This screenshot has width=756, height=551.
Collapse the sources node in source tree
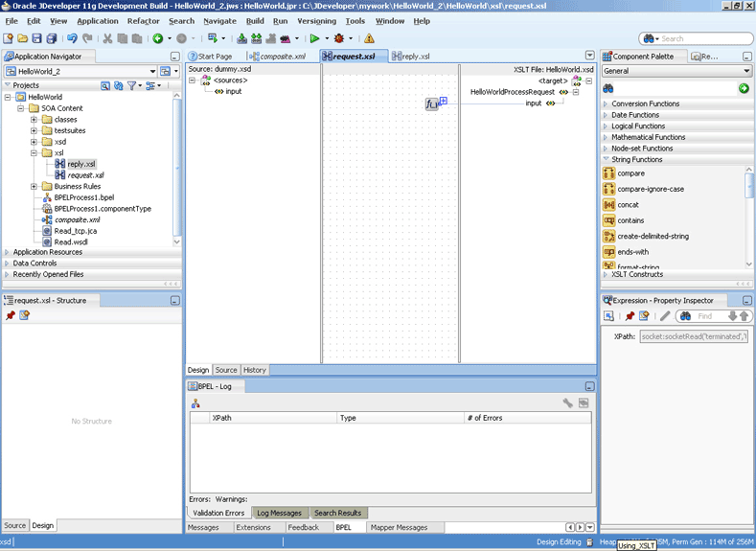coord(192,80)
